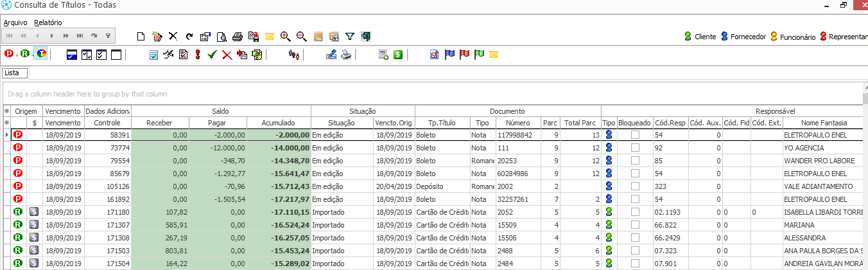
Task: Click the funnel filter icon
Action: 350,36
